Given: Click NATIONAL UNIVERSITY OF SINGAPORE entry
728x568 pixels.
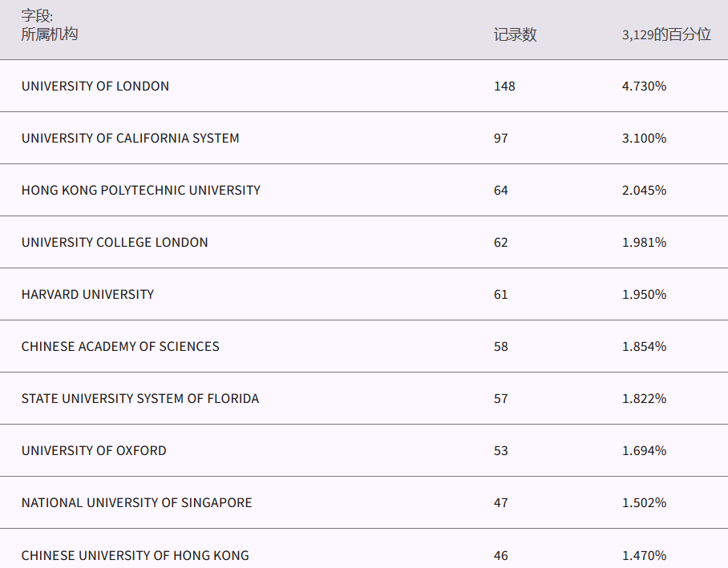Looking at the screenshot, I should click(x=136, y=503).
